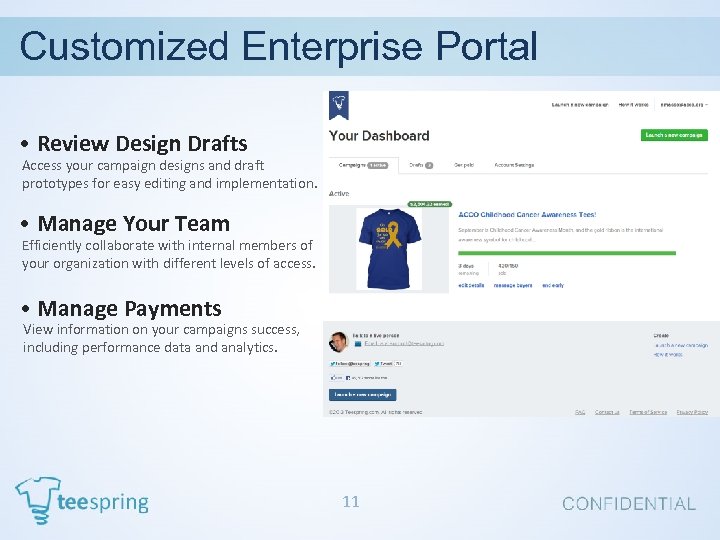Expand the account email dropdown in header
Image resolution: width=720 pixels, height=540 pixels.
684,105
